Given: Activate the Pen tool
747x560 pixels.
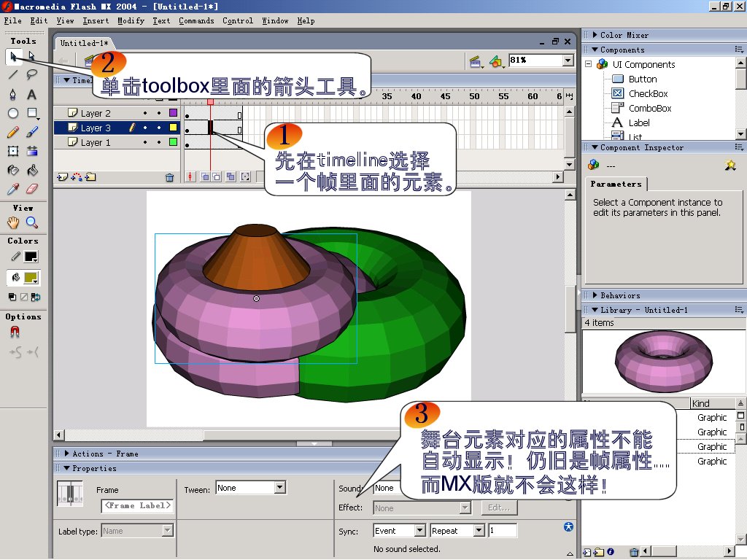Looking at the screenshot, I should click(13, 94).
